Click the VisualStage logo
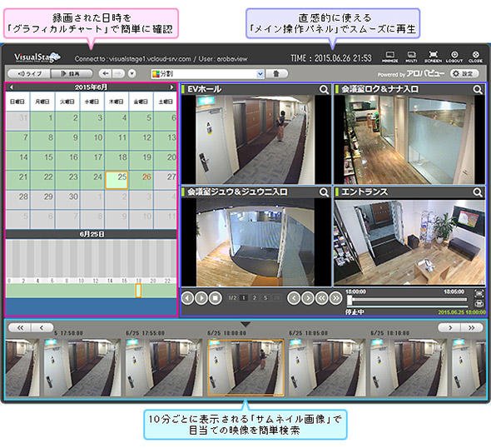This screenshot has height=448, width=491. coord(37,57)
